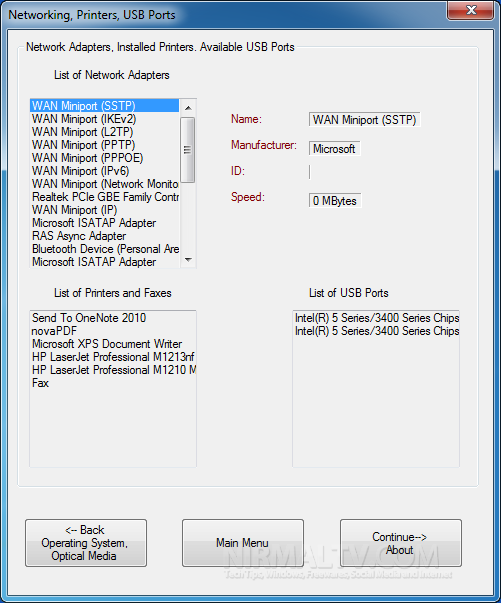
Task: Select Send To OneNote 2010 printer
Action: coord(113,318)
